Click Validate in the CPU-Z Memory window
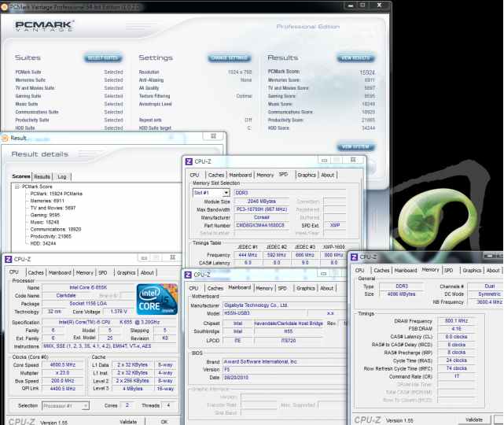The image size is (504, 425). [474, 419]
